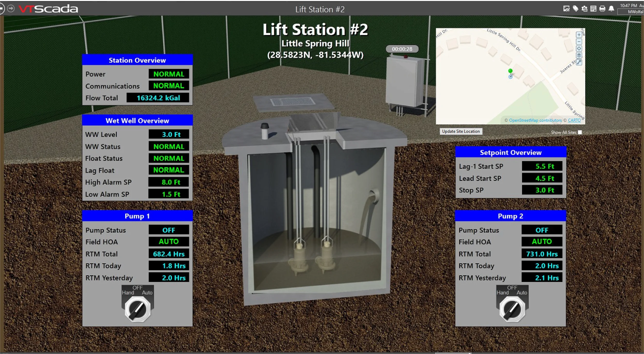Open the OpenStreetMap contributors link
Image resolution: width=644 pixels, height=354 pixels.
[x=535, y=120]
